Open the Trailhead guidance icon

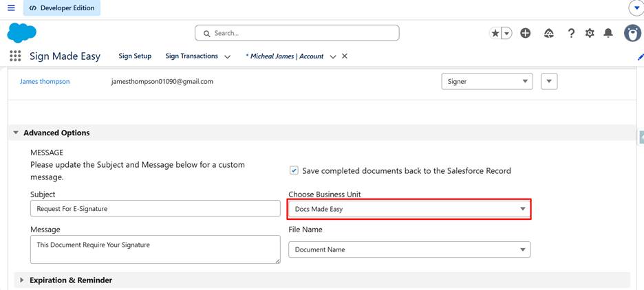(x=549, y=33)
